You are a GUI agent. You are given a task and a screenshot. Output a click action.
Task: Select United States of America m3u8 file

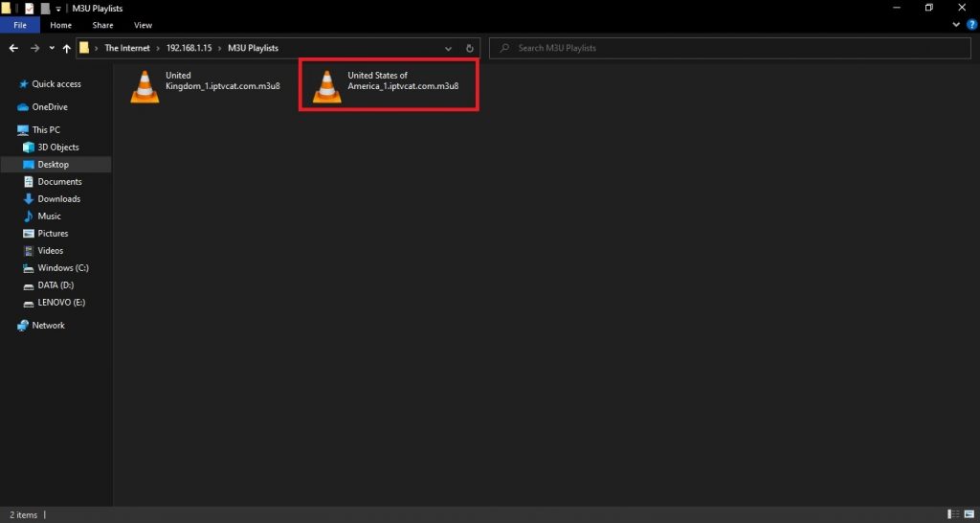tap(388, 86)
